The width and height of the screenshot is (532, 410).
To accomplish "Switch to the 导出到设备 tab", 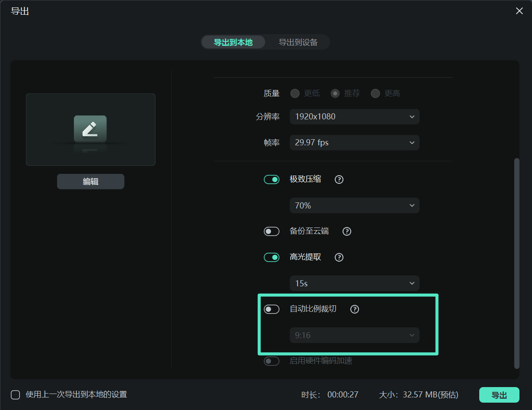I will pyautogui.click(x=298, y=42).
